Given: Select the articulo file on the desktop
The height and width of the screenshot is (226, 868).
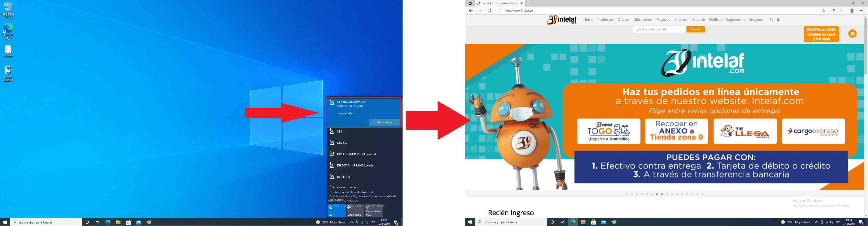Looking at the screenshot, I should tap(8, 51).
